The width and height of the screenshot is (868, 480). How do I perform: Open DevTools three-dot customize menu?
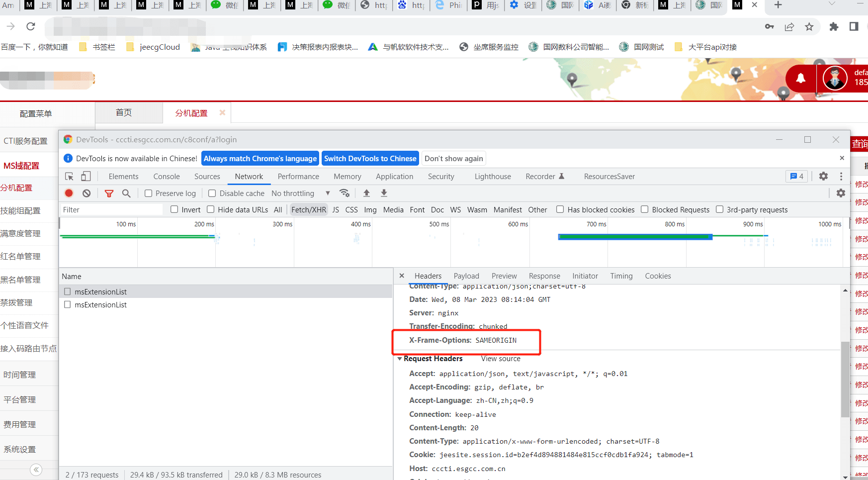(x=841, y=176)
